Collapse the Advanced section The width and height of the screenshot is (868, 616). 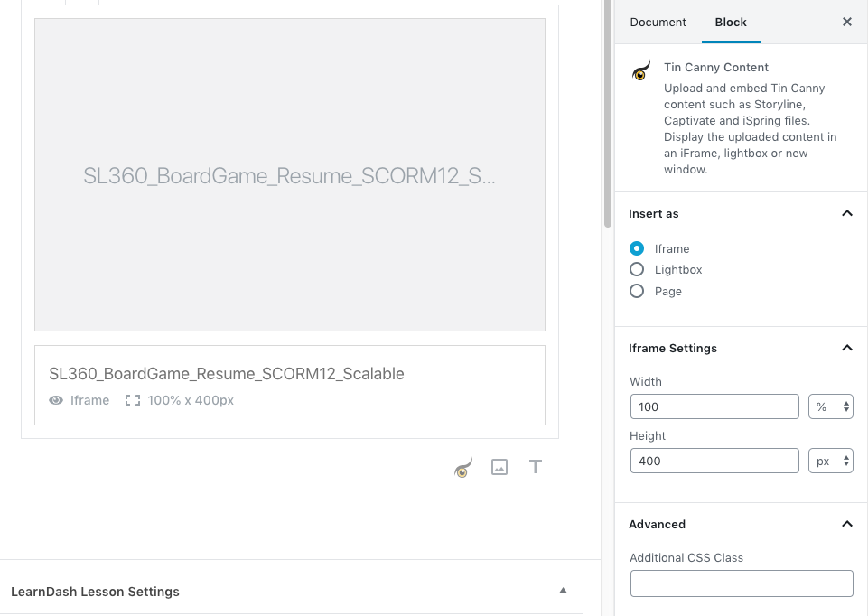coord(846,524)
